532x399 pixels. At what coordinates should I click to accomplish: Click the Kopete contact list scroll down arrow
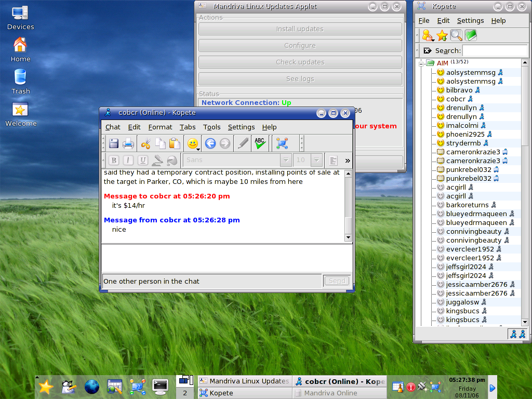click(525, 322)
